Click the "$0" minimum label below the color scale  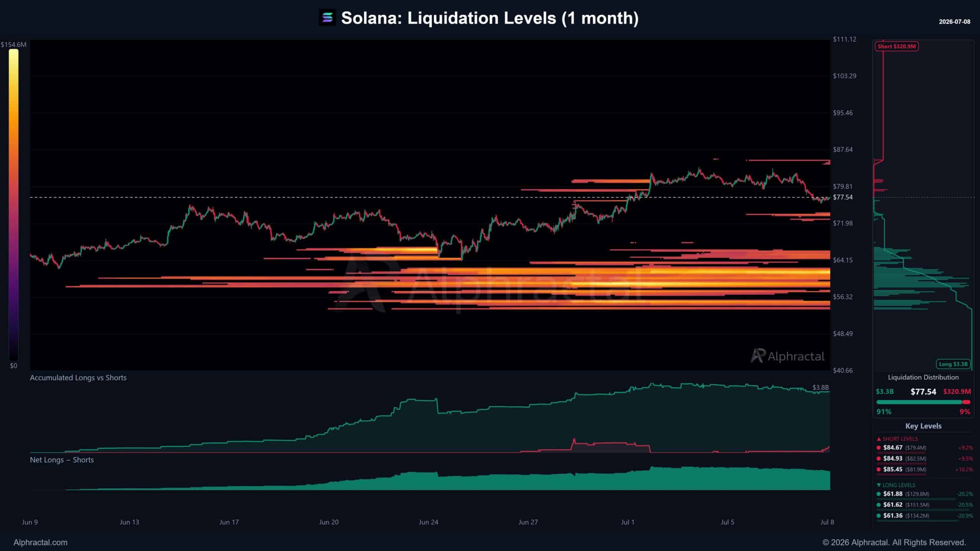pos(14,366)
